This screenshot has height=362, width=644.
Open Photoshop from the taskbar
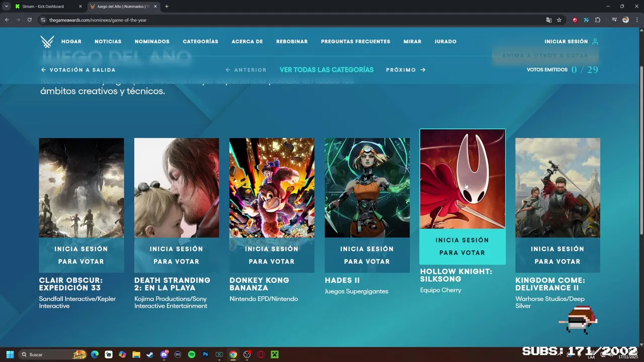[x=205, y=354]
